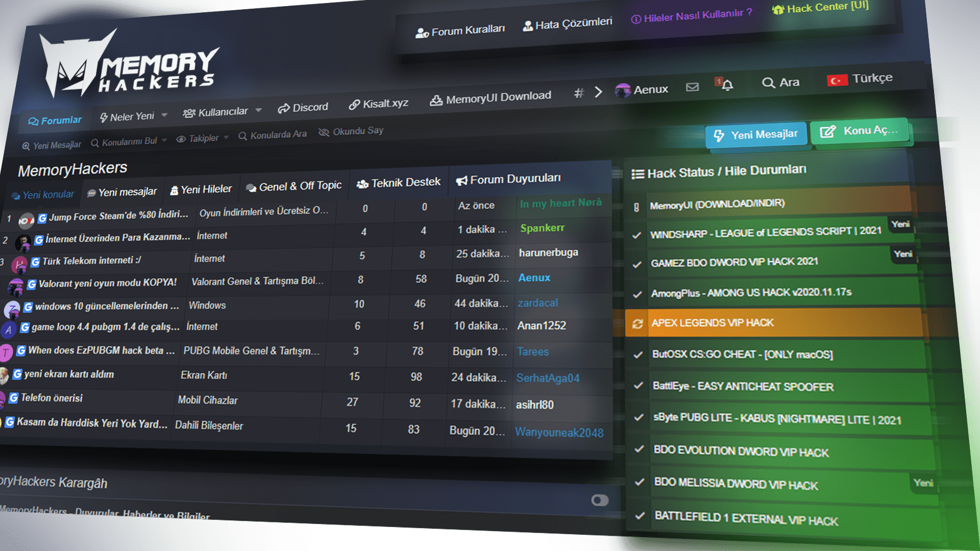Open the search magnifier icon next to Ara

click(768, 83)
